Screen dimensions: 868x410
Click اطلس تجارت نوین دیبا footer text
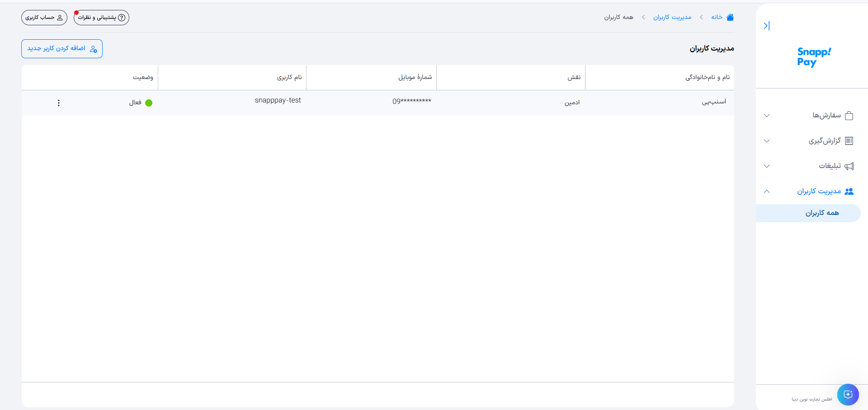811,400
